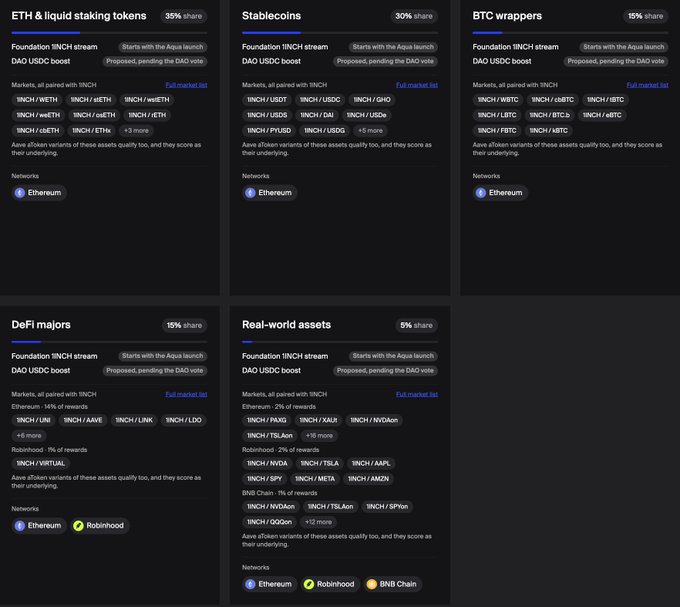The image size is (680, 607).
Task: Click Robinhood icon in DeFi majors card
Action: (x=78, y=525)
